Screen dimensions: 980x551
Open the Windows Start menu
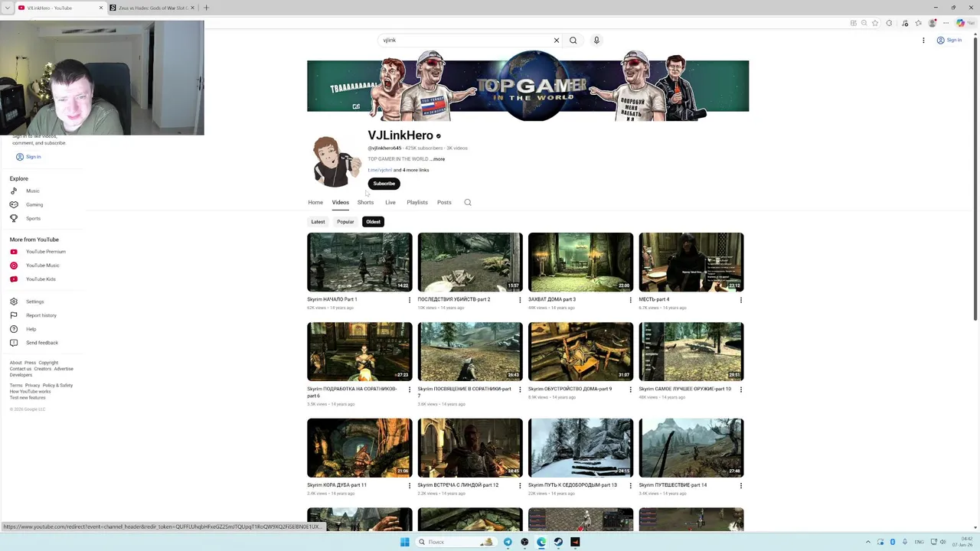[405, 542]
